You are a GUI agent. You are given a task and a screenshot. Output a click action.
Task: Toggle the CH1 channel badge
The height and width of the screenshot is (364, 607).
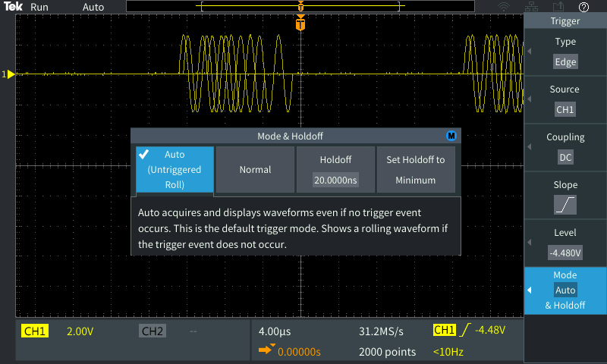[35, 331]
